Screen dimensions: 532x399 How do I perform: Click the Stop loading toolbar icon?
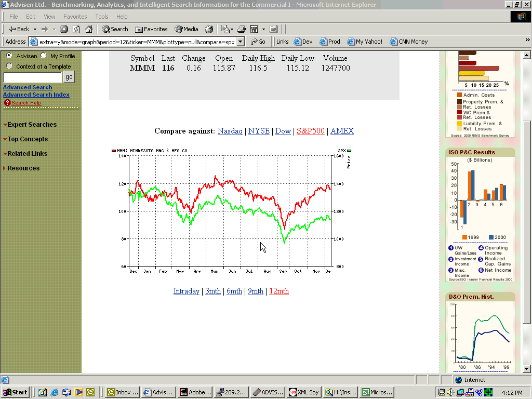click(x=64, y=29)
